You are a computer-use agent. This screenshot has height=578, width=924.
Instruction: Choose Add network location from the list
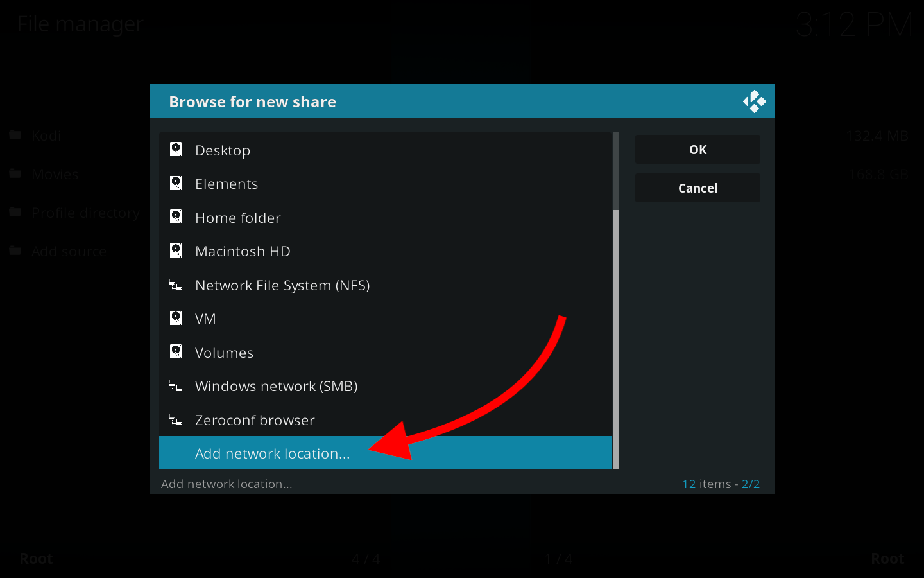tap(272, 453)
